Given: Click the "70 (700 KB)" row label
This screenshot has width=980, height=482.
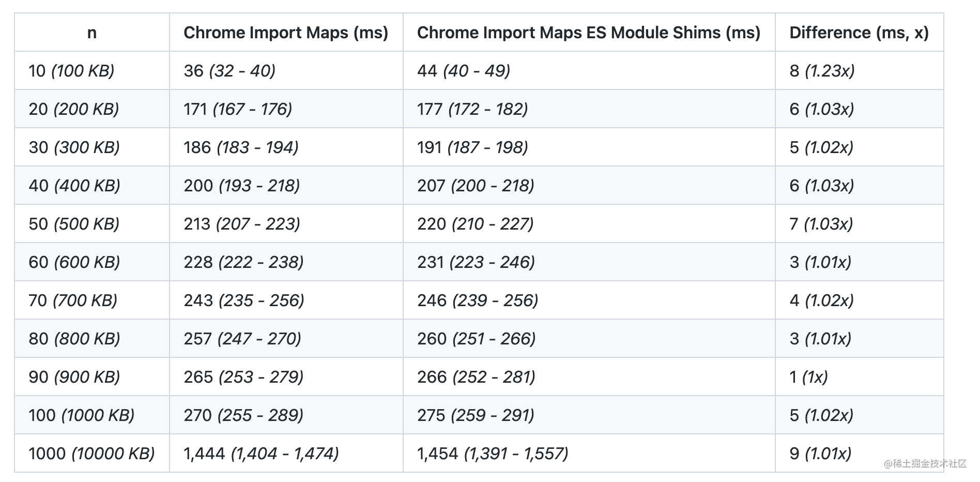Looking at the screenshot, I should point(73,300).
